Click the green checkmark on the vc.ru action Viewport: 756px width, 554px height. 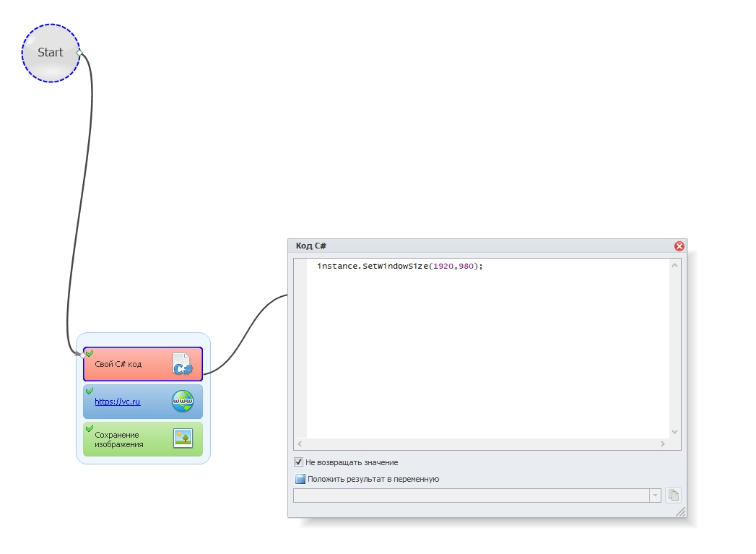coord(90,391)
